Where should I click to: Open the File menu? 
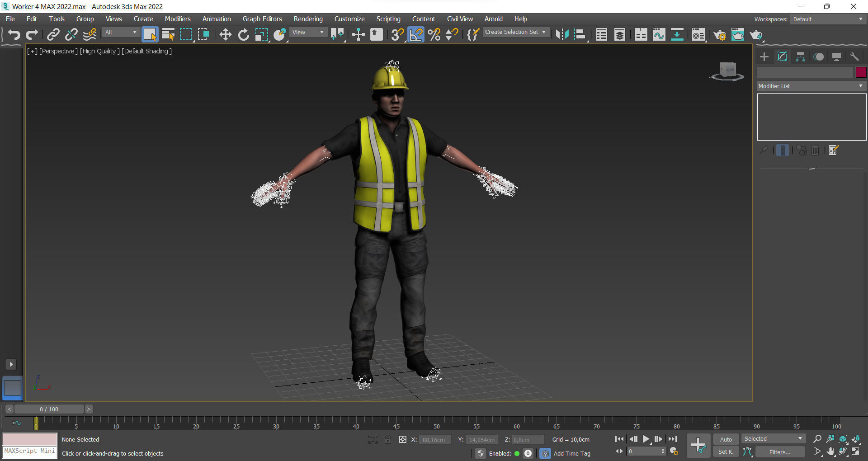click(10, 19)
